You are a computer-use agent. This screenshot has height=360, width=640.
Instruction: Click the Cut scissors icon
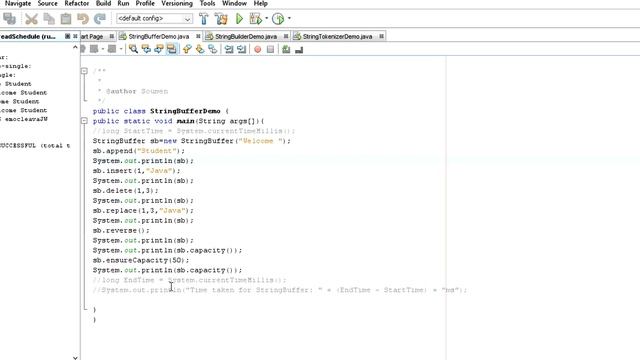[31, 19]
